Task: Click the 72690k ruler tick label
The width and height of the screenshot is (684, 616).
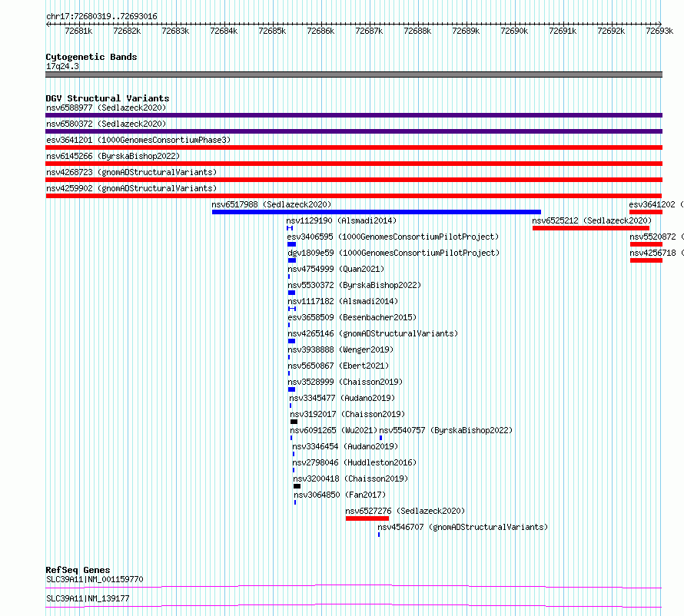Action: (x=514, y=31)
